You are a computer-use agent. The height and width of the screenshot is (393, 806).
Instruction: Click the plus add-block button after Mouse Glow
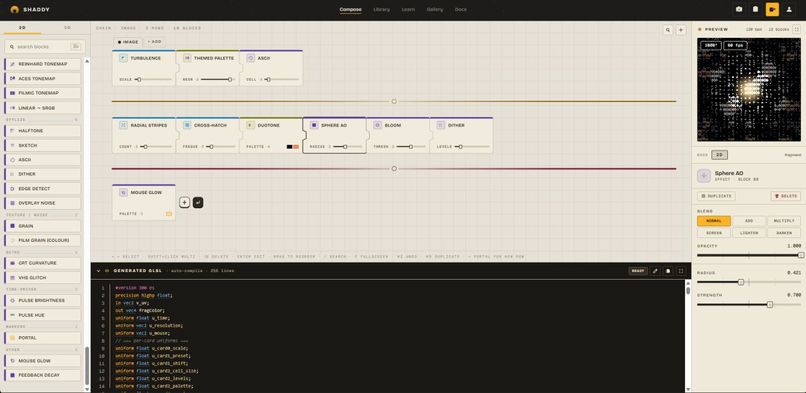click(x=185, y=202)
